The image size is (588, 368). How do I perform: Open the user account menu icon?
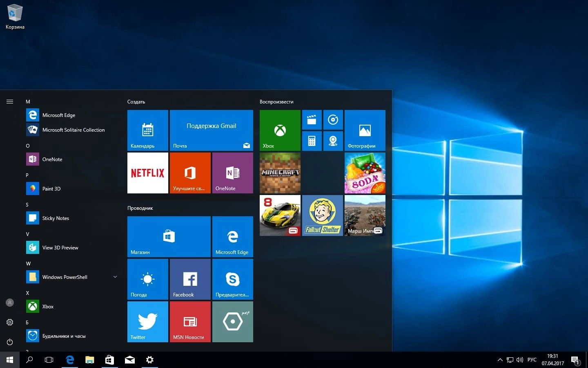tap(10, 303)
